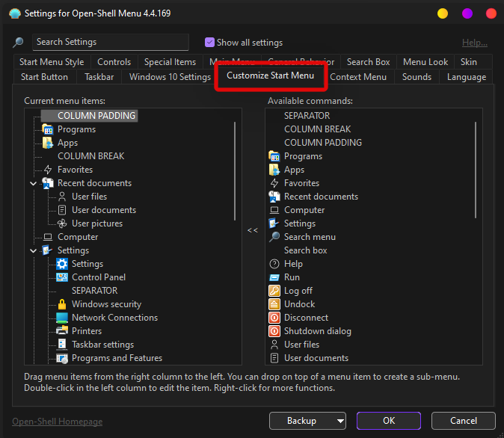Click the Help question mark icon
504x438 pixels.
tap(274, 264)
